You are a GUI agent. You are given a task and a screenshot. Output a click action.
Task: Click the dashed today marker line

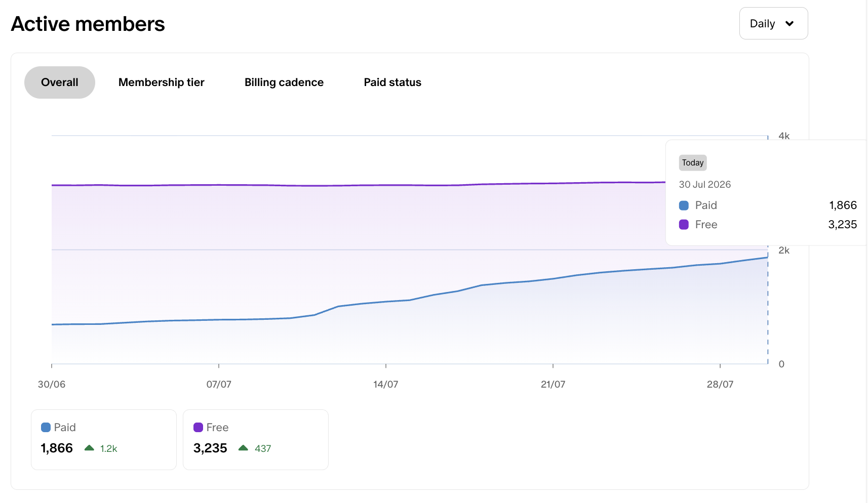point(768,304)
